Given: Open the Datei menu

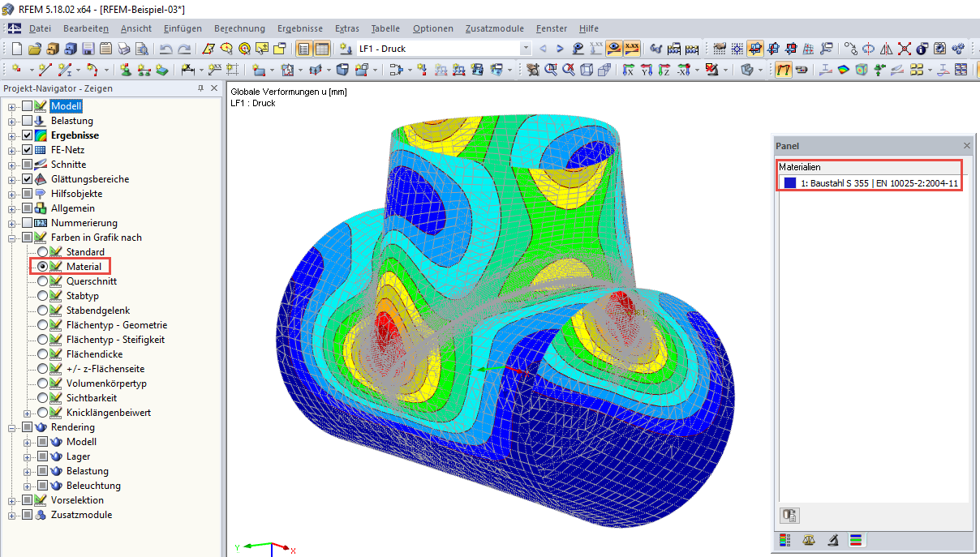Looking at the screenshot, I should pyautogui.click(x=40, y=28).
